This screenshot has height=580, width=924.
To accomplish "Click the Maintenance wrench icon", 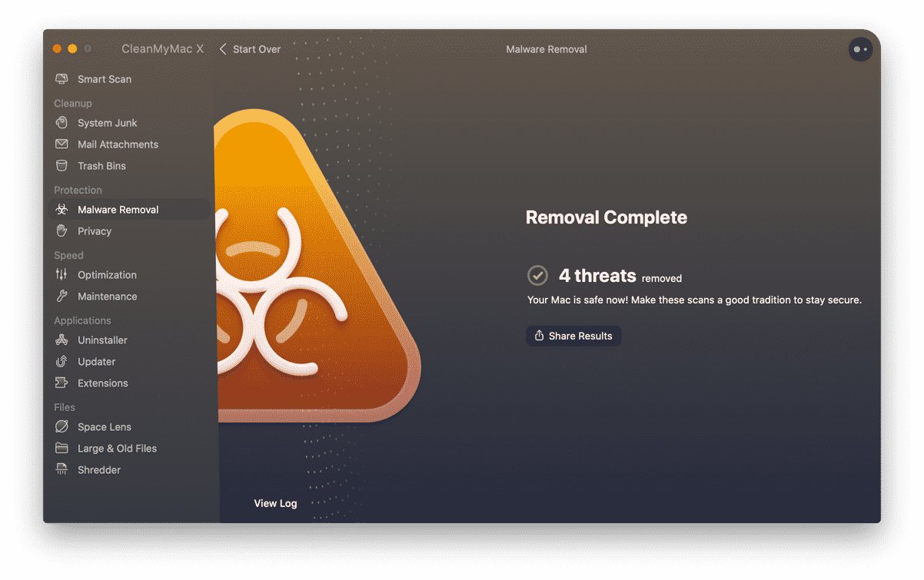I will coord(61,297).
